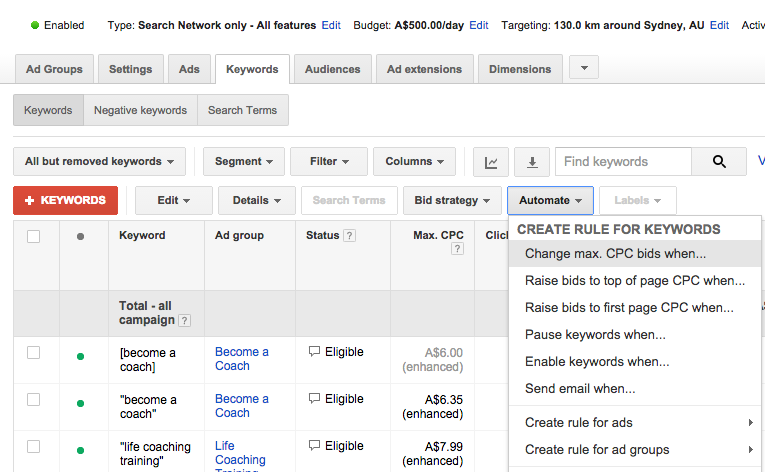The width and height of the screenshot is (765, 472).
Task: Choose Pause keywords when...
Action: tap(635, 334)
